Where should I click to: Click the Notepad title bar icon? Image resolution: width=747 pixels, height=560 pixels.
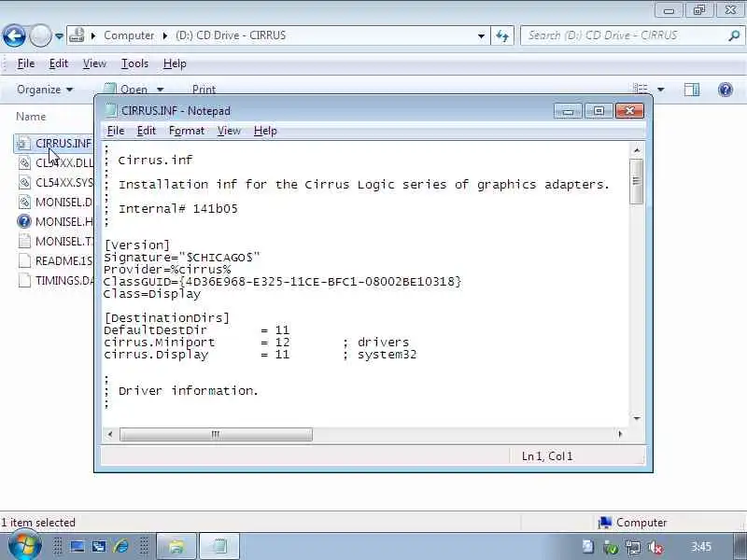[x=111, y=110]
